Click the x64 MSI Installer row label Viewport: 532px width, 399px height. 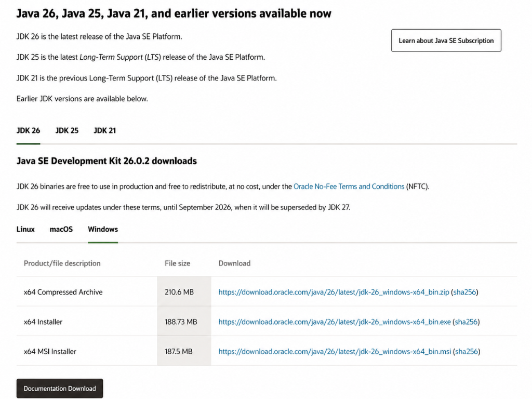click(x=50, y=352)
